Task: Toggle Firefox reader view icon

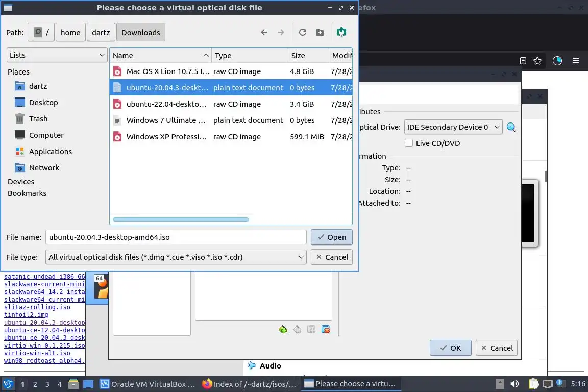Action: (523, 61)
